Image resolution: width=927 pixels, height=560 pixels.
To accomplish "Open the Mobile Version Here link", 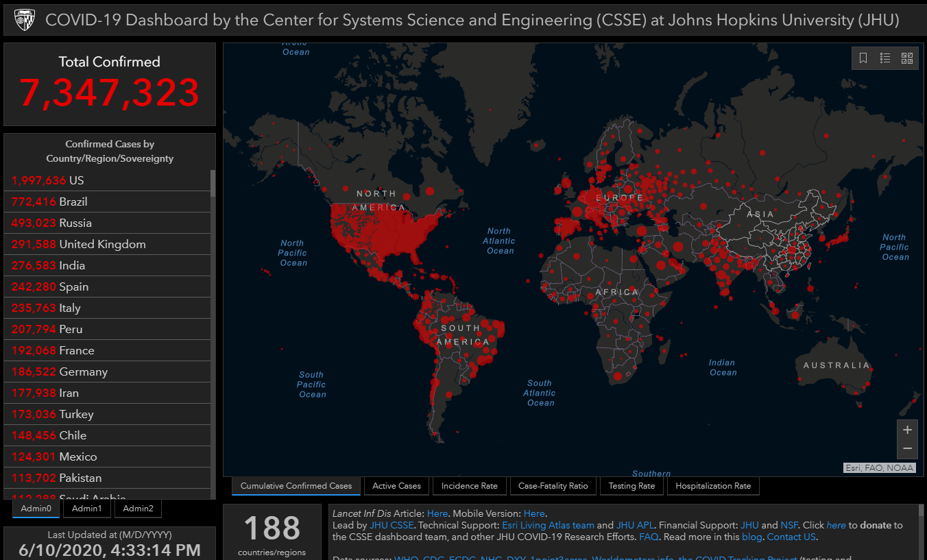I will click(534, 513).
